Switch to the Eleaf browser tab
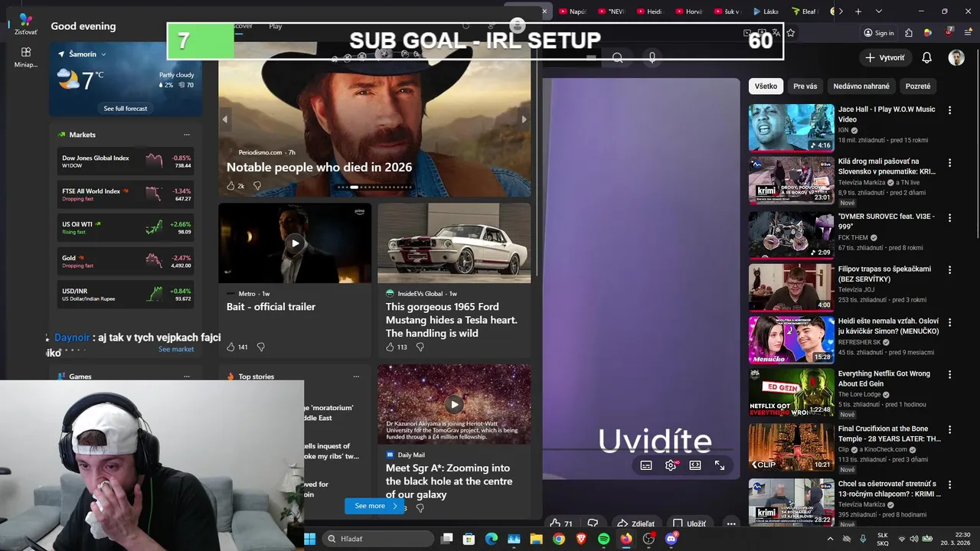980x551 pixels. click(804, 11)
